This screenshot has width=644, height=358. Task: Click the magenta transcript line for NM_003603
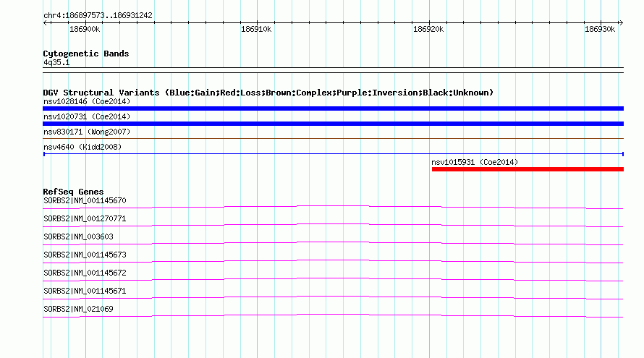pyautogui.click(x=333, y=243)
